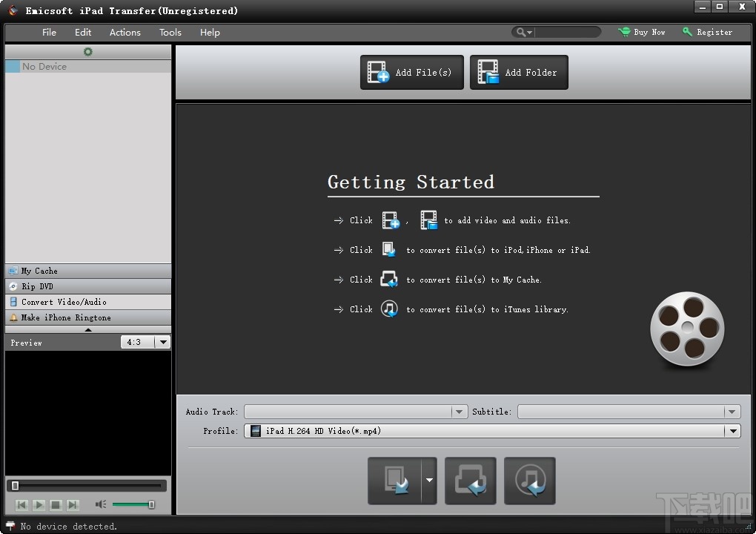Click the iPad profile format icon
The image size is (756, 534).
(x=256, y=431)
